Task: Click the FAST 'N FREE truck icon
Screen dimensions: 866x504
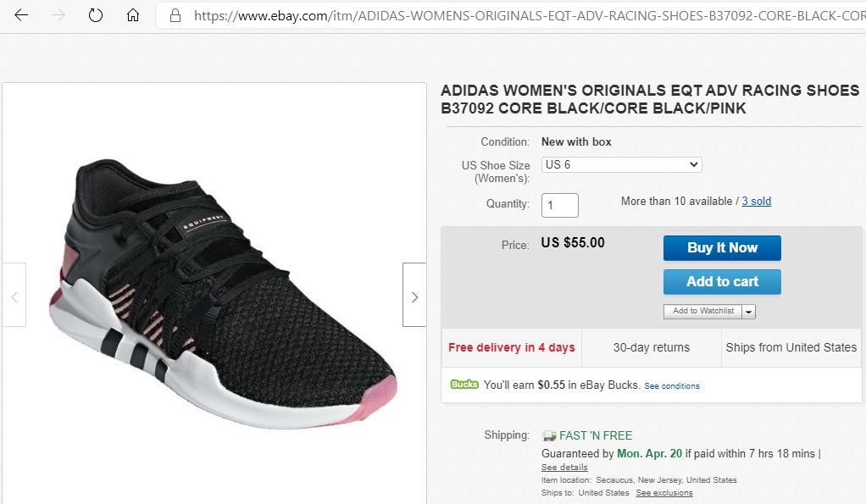Action: point(549,435)
